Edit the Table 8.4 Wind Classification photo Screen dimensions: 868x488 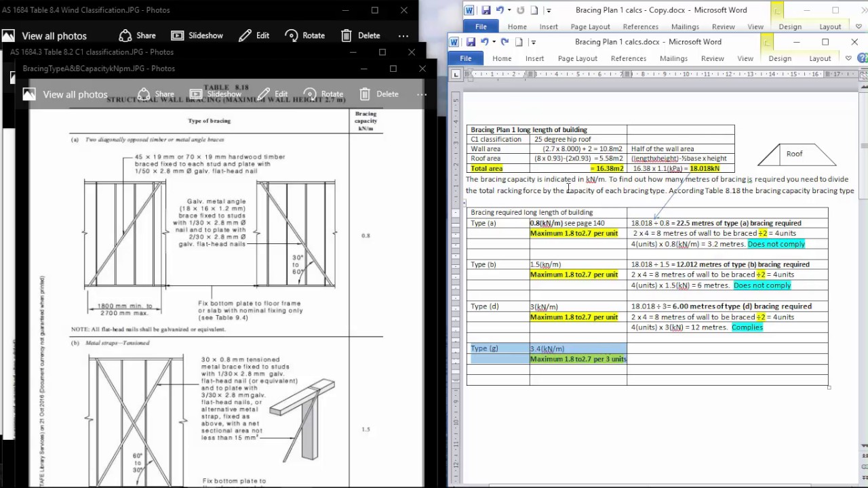tap(254, 35)
